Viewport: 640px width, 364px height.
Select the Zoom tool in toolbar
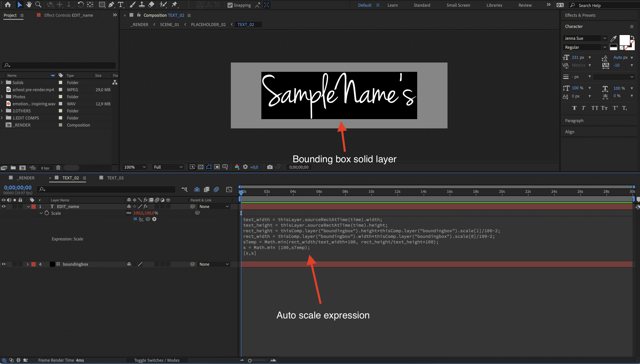pyautogui.click(x=38, y=4)
